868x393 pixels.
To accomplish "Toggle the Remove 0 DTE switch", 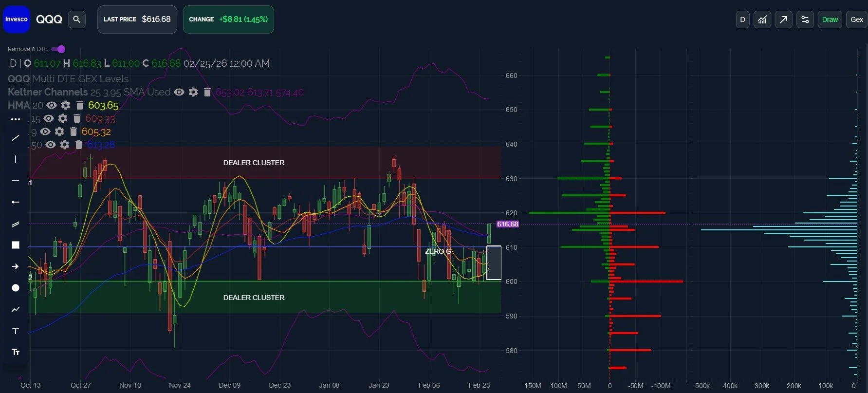I will [x=58, y=49].
